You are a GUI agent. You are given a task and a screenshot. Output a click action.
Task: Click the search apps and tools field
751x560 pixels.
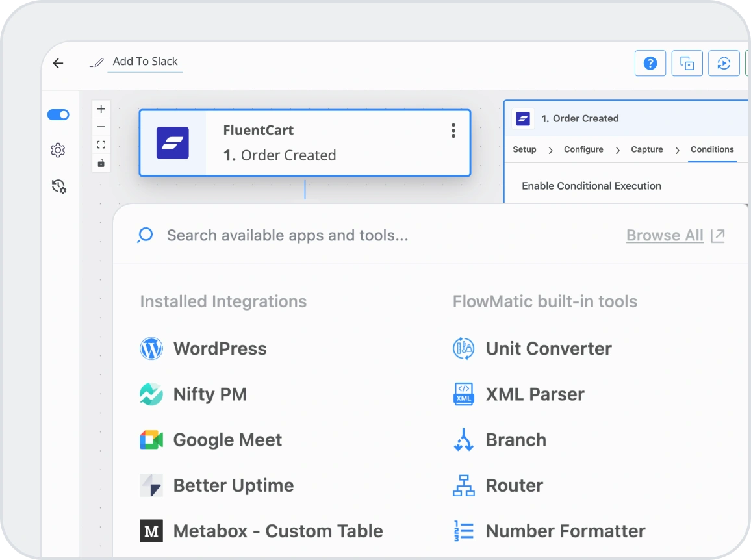tap(287, 235)
